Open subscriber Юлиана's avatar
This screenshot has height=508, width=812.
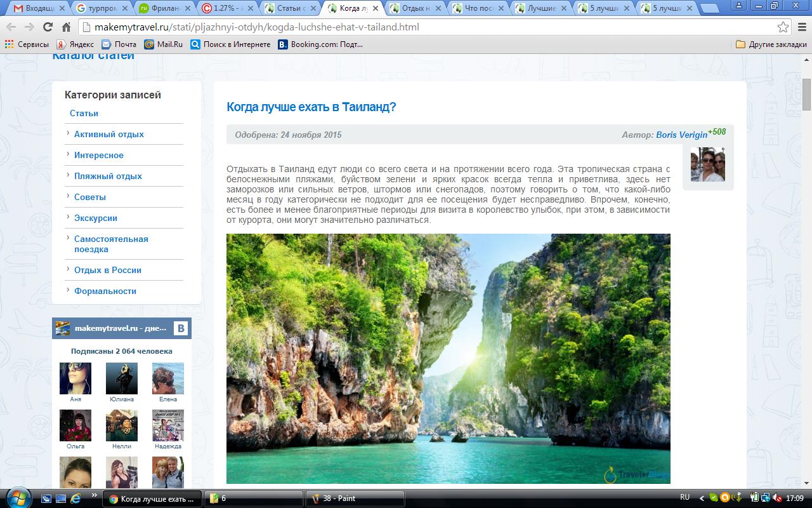coord(122,378)
